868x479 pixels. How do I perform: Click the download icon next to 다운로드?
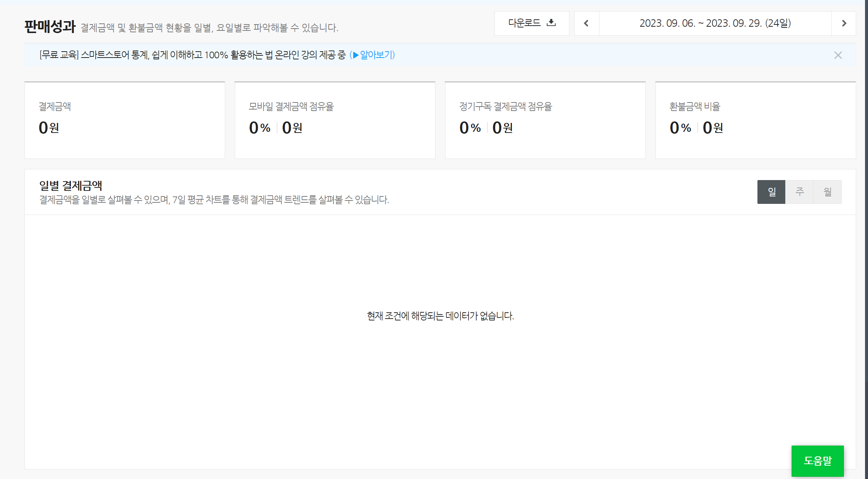tap(551, 23)
